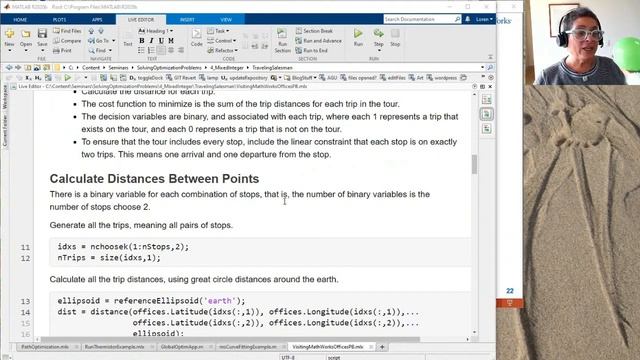This screenshot has width=640, height=360.
Task: Right-align the text
Action: 181,50
